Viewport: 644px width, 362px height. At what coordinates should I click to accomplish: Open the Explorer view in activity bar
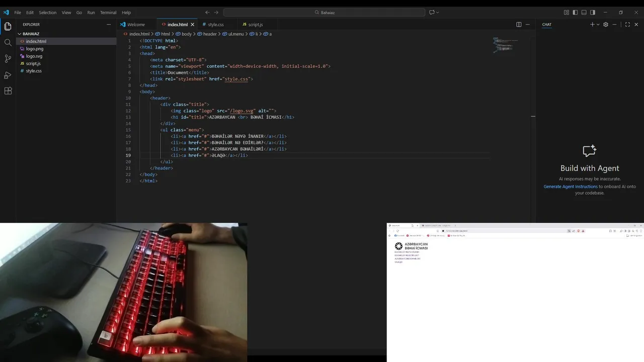[8, 26]
